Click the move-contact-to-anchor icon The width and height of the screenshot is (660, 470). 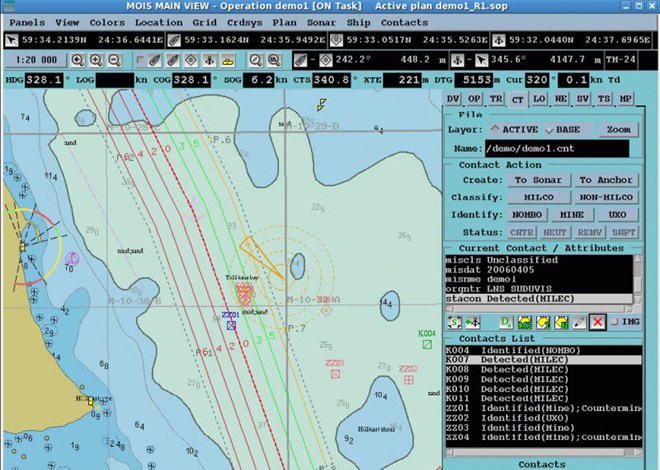coord(473,322)
